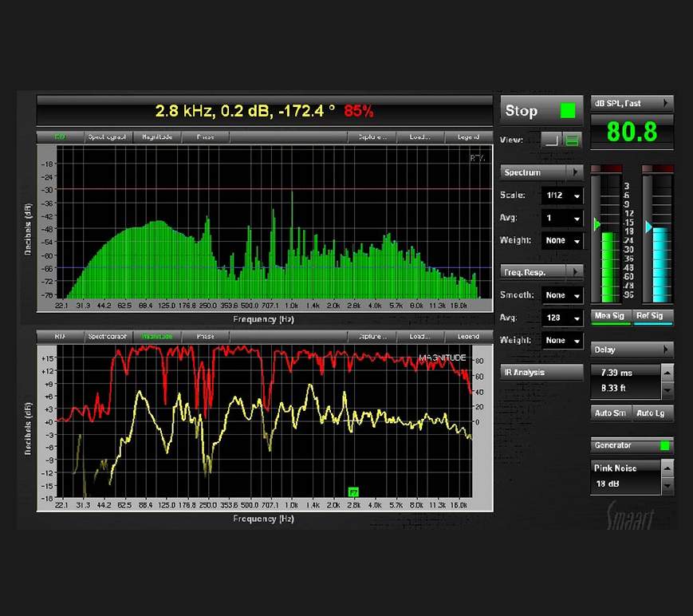Screen dimensions: 693x616
Task: Select the split two-pane view icon
Action: click(572, 140)
